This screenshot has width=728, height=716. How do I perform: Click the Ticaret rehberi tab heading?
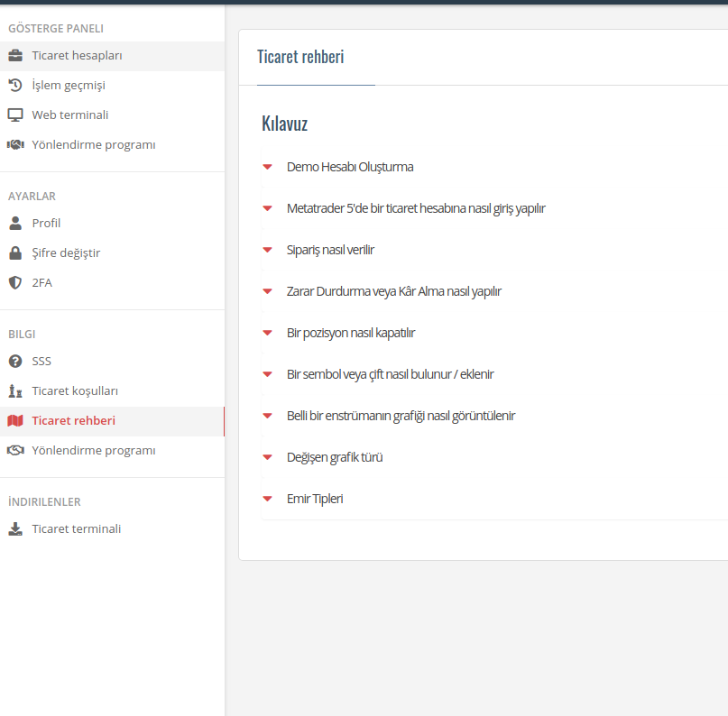point(300,57)
